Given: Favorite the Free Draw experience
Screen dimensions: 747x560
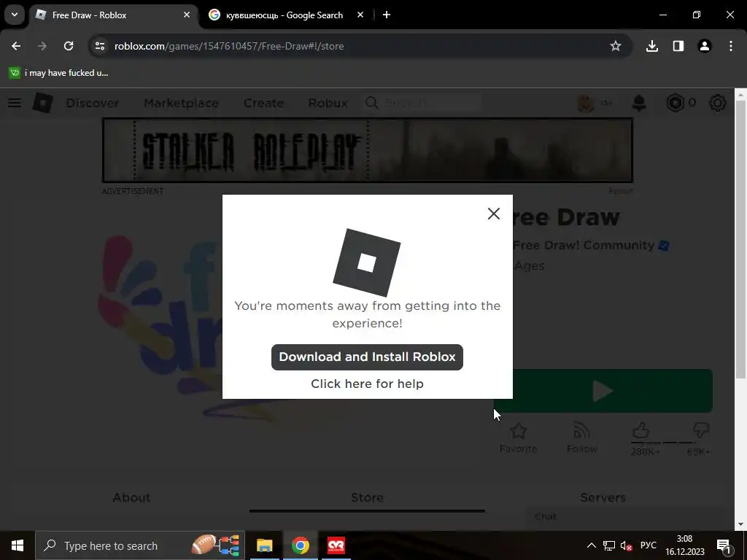Looking at the screenshot, I should coord(518,438).
